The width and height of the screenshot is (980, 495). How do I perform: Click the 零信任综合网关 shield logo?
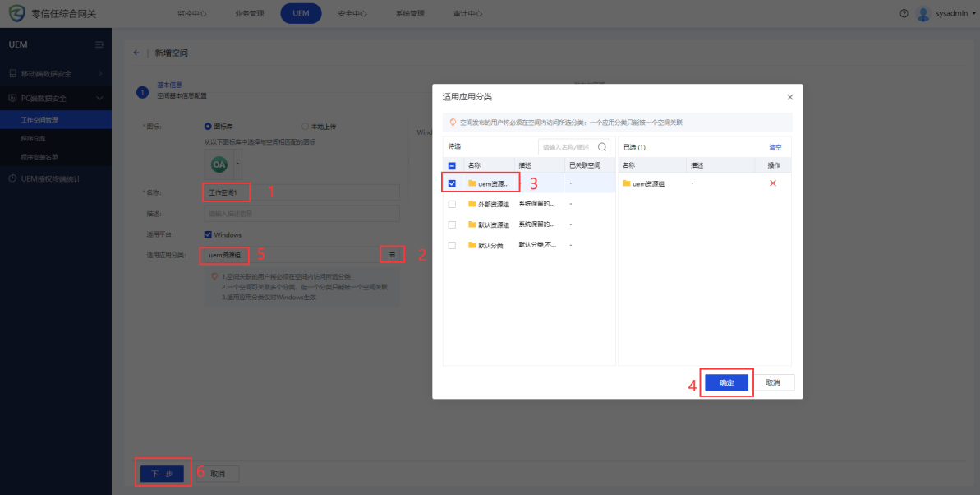pos(16,14)
